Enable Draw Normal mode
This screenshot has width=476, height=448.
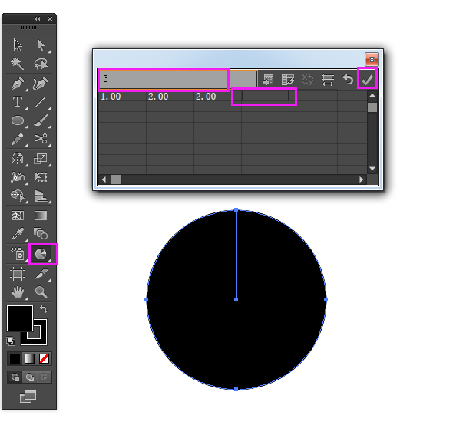tap(15, 377)
